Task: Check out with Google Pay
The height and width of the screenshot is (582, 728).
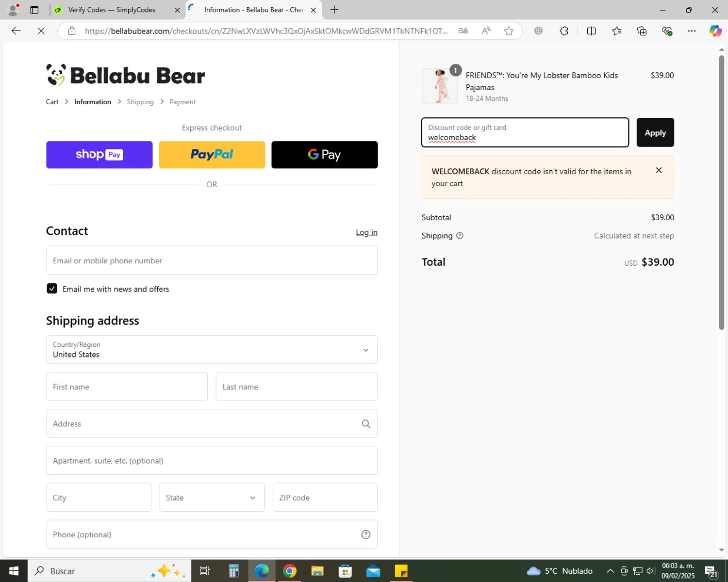Action: pyautogui.click(x=325, y=155)
